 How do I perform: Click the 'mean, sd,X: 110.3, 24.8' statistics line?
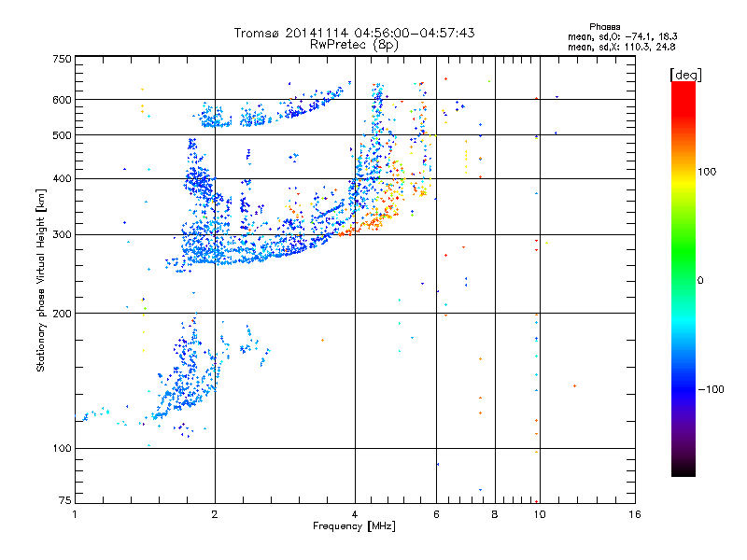621,47
